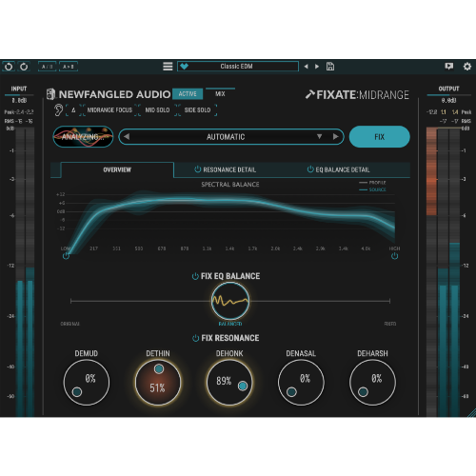
Task: Click the redo icon in top bar
Action: coord(24,67)
